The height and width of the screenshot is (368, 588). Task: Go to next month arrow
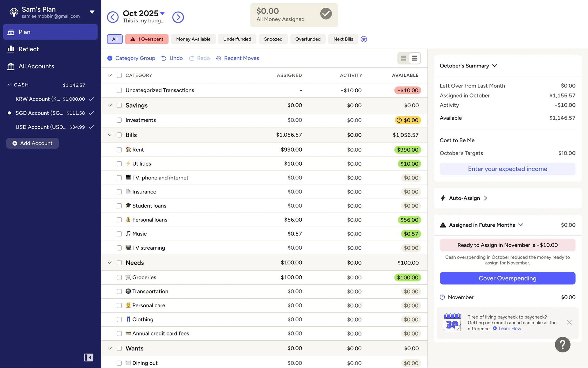(x=178, y=17)
